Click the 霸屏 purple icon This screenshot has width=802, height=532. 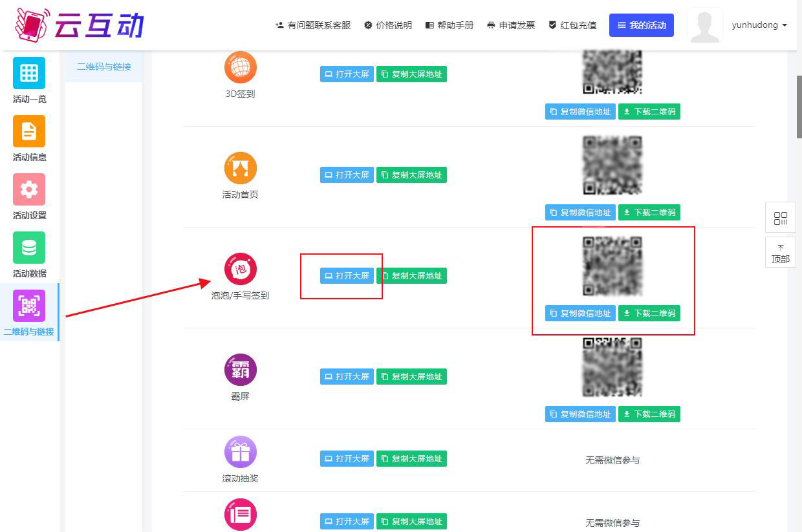(241, 370)
